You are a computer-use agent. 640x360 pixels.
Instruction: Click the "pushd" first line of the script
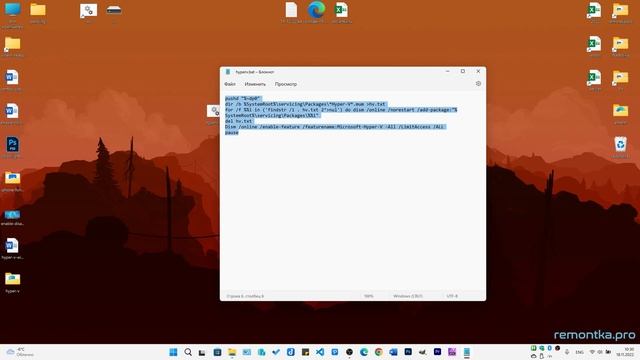pyautogui.click(x=243, y=98)
